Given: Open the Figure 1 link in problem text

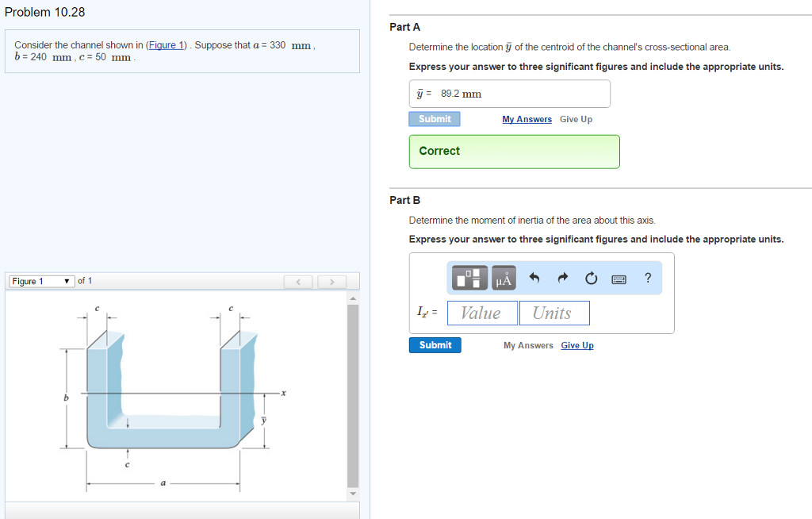Looking at the screenshot, I should (x=167, y=45).
